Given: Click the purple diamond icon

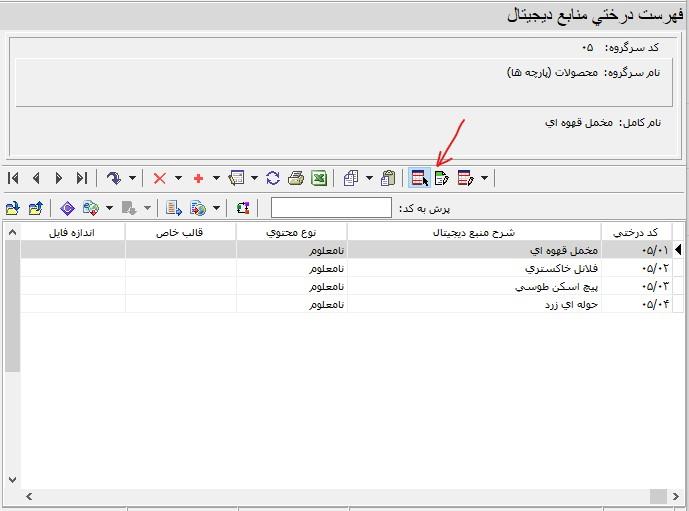Looking at the screenshot, I should [67, 208].
